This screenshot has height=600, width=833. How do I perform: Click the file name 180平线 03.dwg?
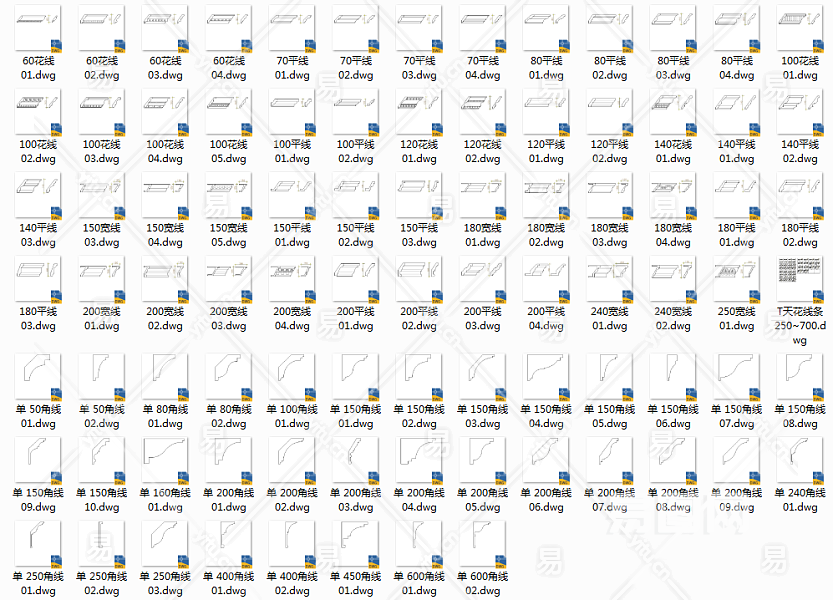point(38,318)
